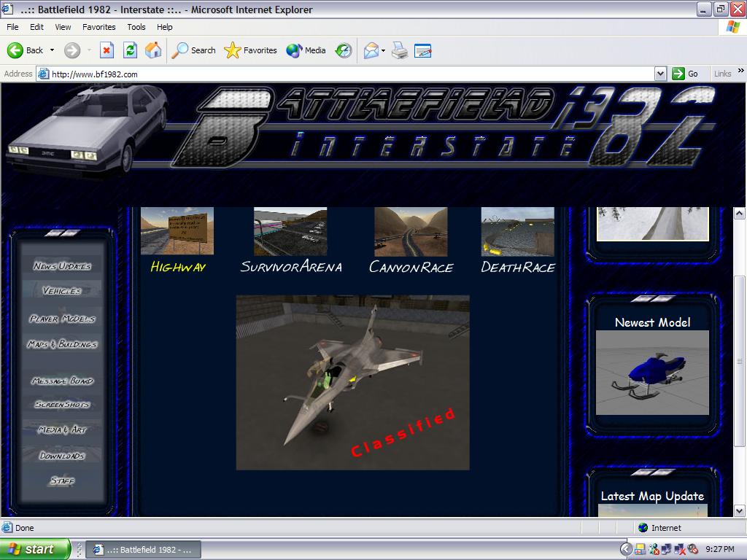The width and height of the screenshot is (747, 560).
Task: Click the vertical scrollbar thumb
Action: click(740, 361)
